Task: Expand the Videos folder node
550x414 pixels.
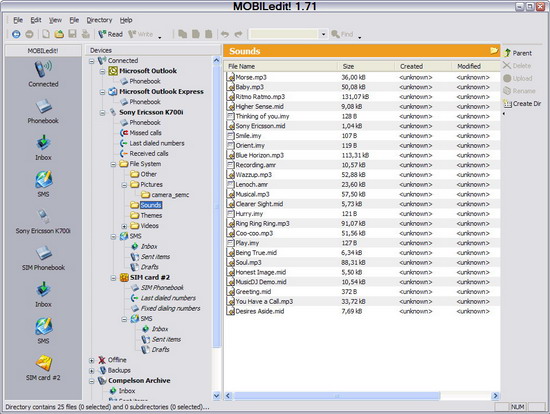Action: pyautogui.click(x=124, y=227)
